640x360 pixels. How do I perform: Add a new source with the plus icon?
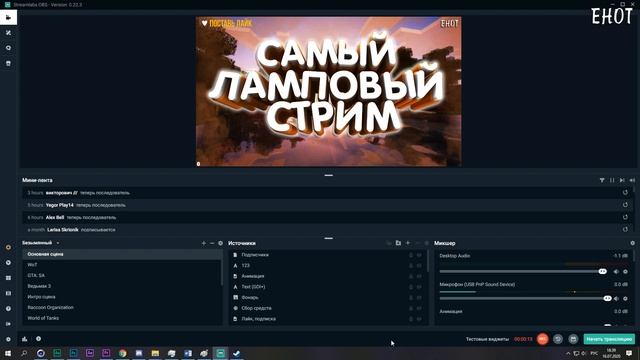[408, 243]
